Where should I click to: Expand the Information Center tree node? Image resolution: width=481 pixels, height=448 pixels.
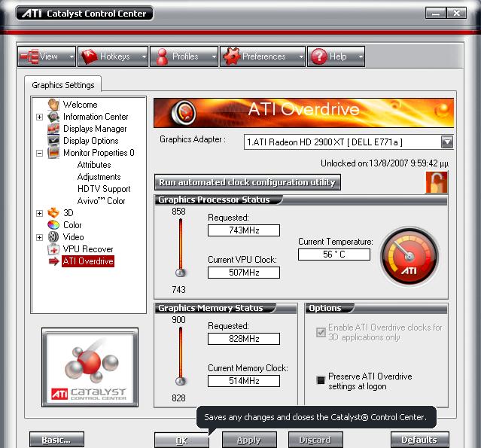[39, 117]
